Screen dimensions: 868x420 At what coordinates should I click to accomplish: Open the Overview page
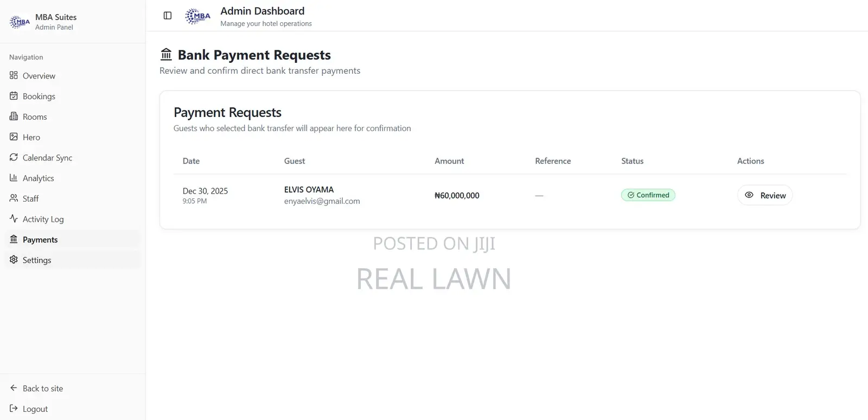pos(73,76)
